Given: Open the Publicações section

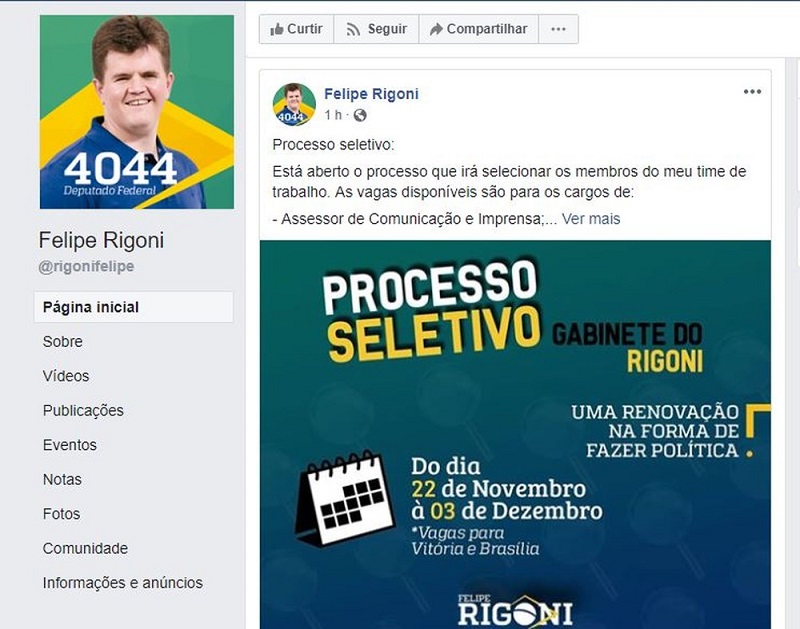Looking at the screenshot, I should [83, 411].
